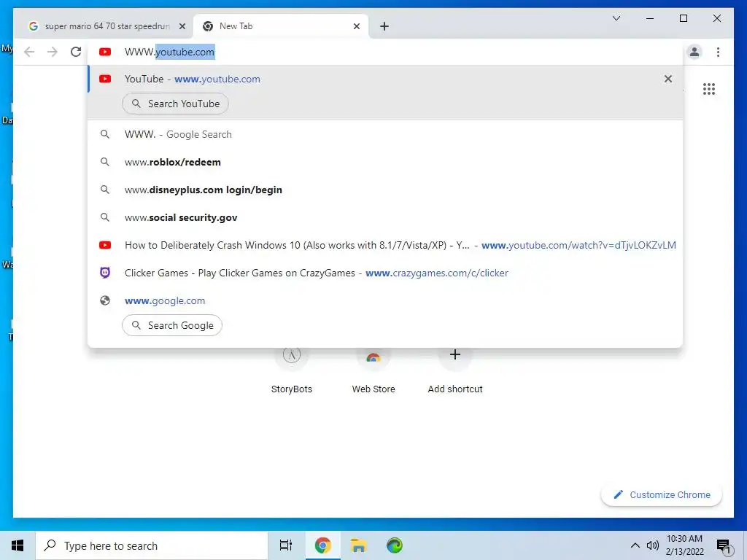Image resolution: width=747 pixels, height=560 pixels.
Task: Open the Clicker Games CrazyGames suggestion
Action: (385, 273)
